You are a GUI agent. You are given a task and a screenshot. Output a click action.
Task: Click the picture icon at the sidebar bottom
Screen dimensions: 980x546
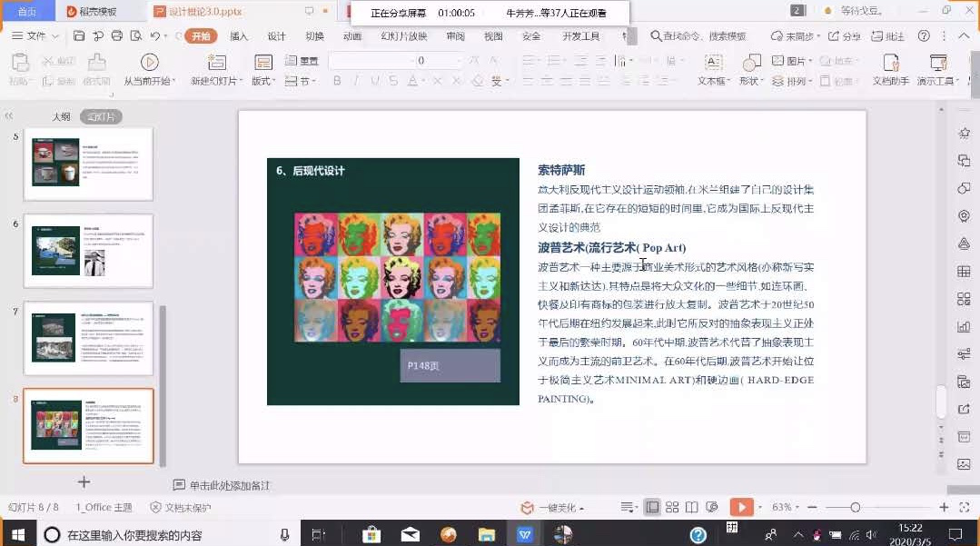click(964, 464)
